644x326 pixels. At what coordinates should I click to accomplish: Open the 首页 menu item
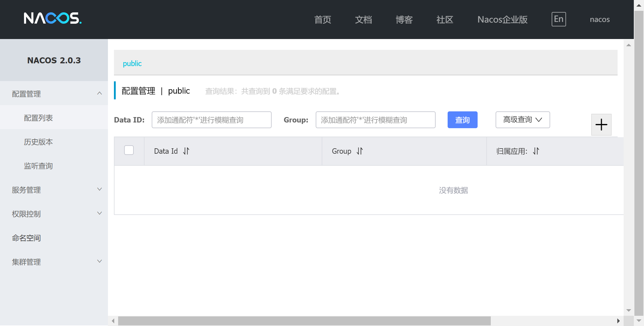point(322,20)
